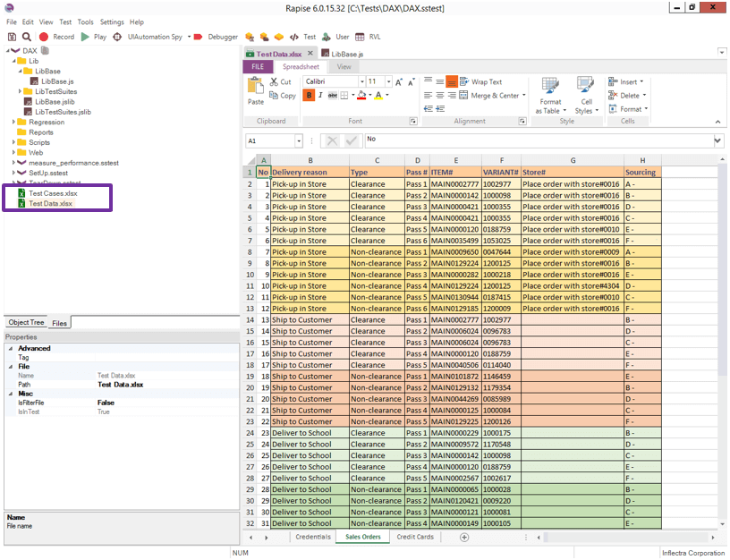The height and width of the screenshot is (560, 730).
Task: Click the Font Color A swatch
Action: 378,96
